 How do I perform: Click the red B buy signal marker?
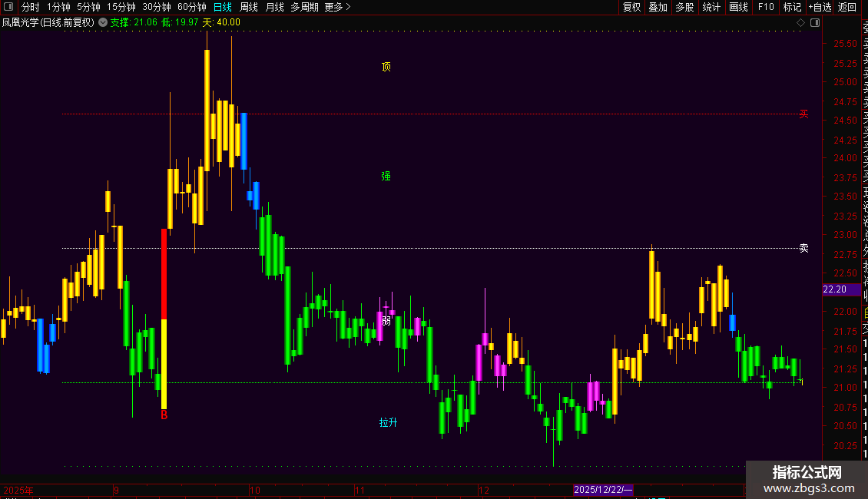click(164, 415)
